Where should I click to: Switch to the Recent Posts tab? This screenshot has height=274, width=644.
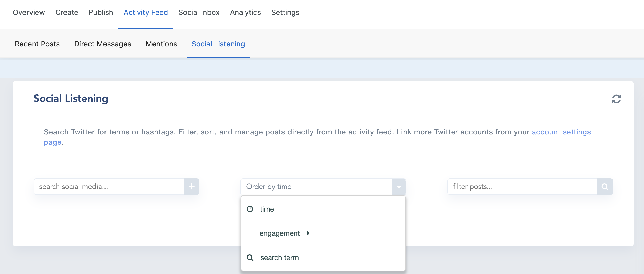(37, 44)
